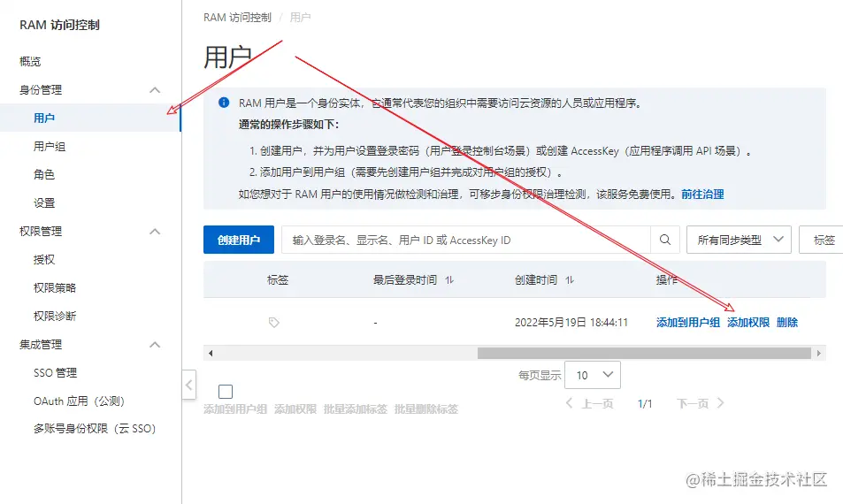Viewport: 843px width, 504px height.
Task: Click the horizontal scrollbar left arrow
Action: pyautogui.click(x=211, y=353)
